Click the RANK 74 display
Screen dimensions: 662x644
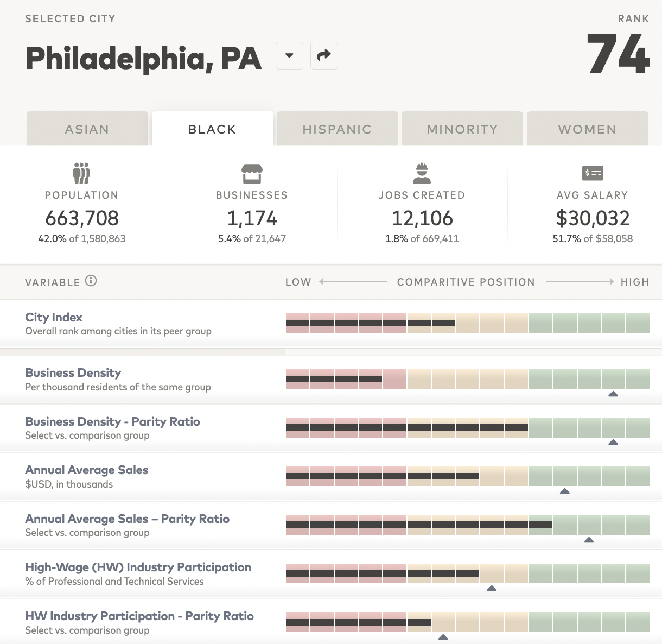[x=618, y=52]
